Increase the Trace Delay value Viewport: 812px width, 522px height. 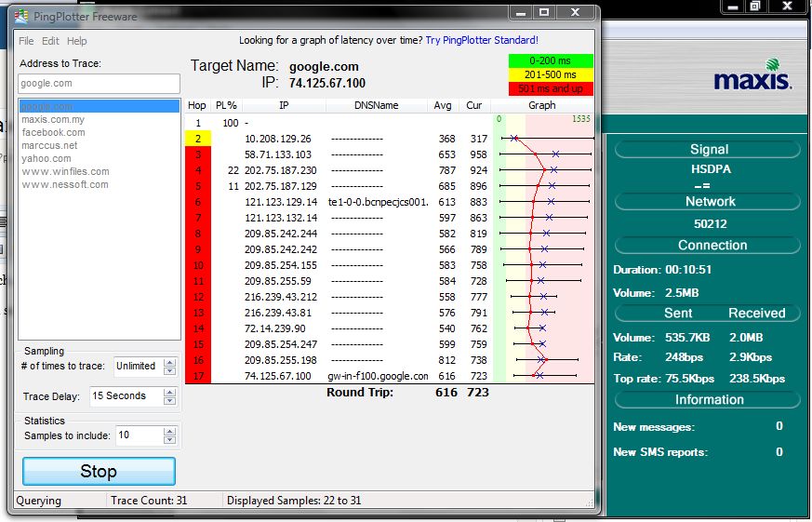click(x=169, y=393)
